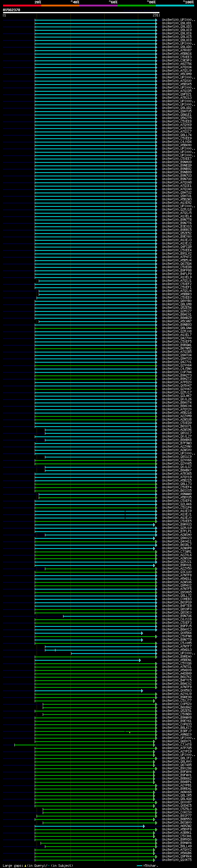This screenshot has width=197, height=868.
Task: Click label UniRef100_C7IWM1
Action: [177, 552]
